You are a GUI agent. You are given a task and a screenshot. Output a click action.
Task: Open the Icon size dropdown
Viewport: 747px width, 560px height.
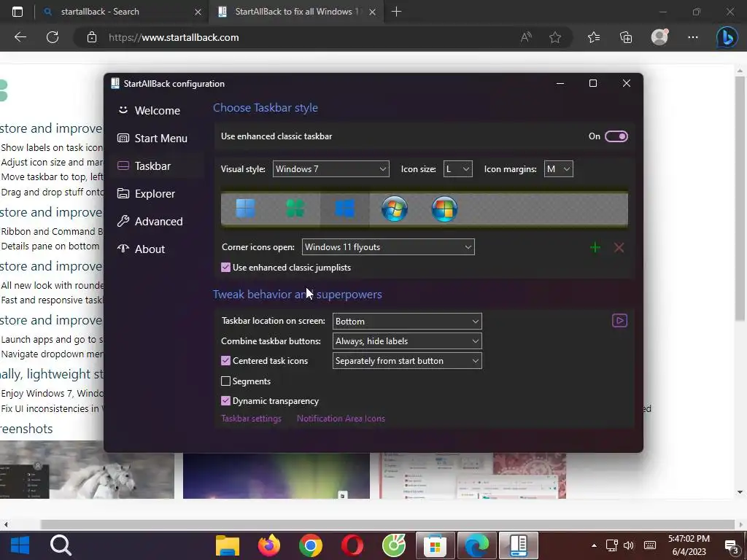457,169
